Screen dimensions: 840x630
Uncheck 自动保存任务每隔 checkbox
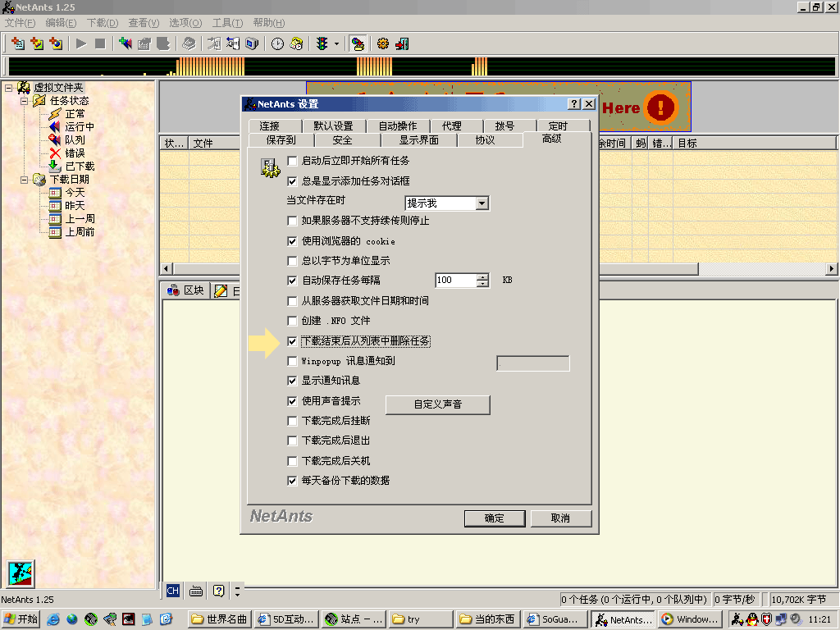tap(292, 281)
